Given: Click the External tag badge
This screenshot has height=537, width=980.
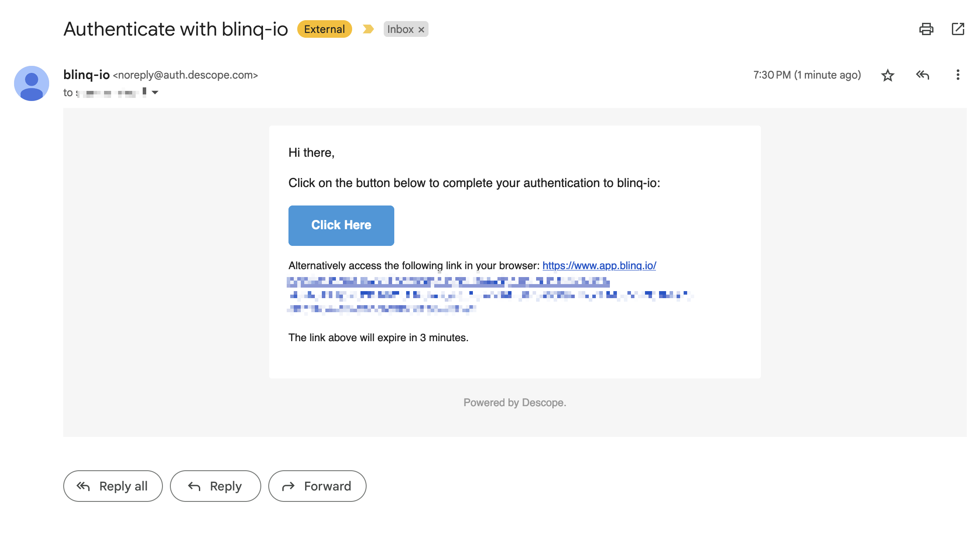Looking at the screenshot, I should click(x=324, y=29).
